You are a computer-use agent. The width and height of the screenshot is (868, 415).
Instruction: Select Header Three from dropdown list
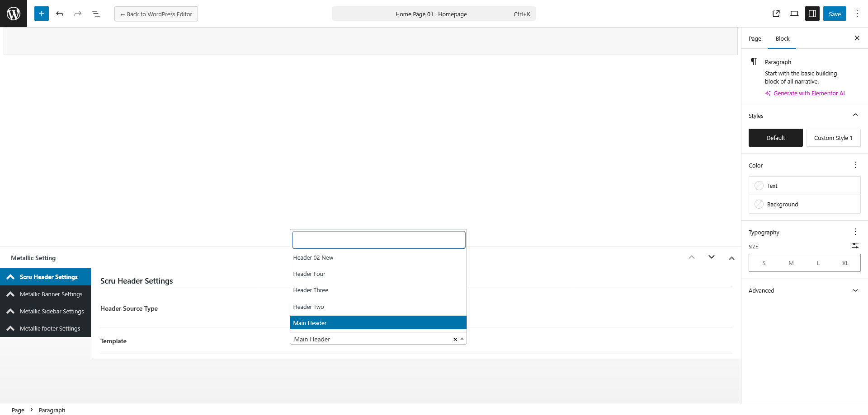tap(311, 290)
